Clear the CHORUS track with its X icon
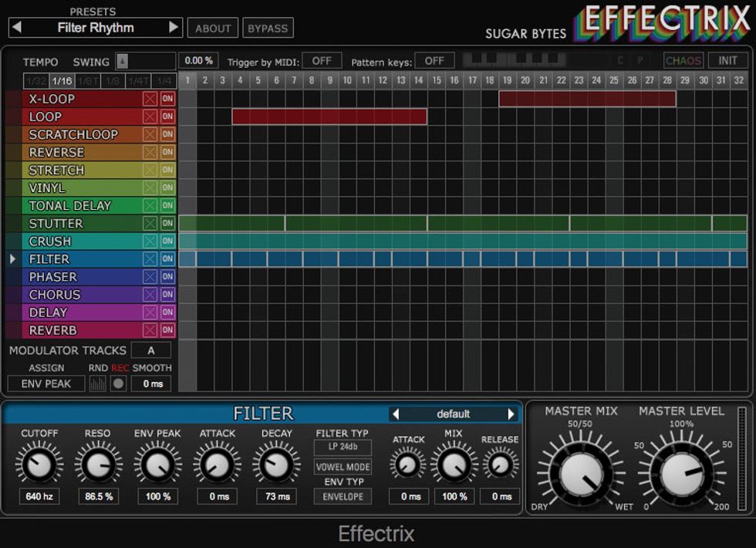 point(150,295)
